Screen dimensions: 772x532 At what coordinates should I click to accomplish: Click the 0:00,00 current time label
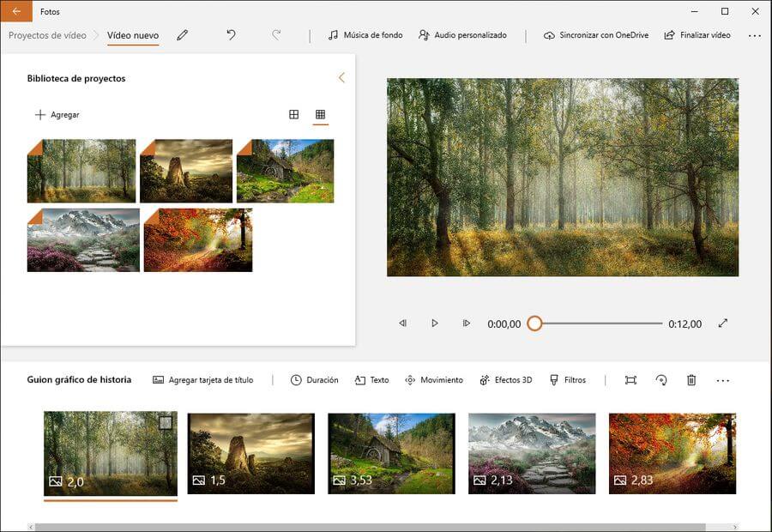[x=504, y=324]
